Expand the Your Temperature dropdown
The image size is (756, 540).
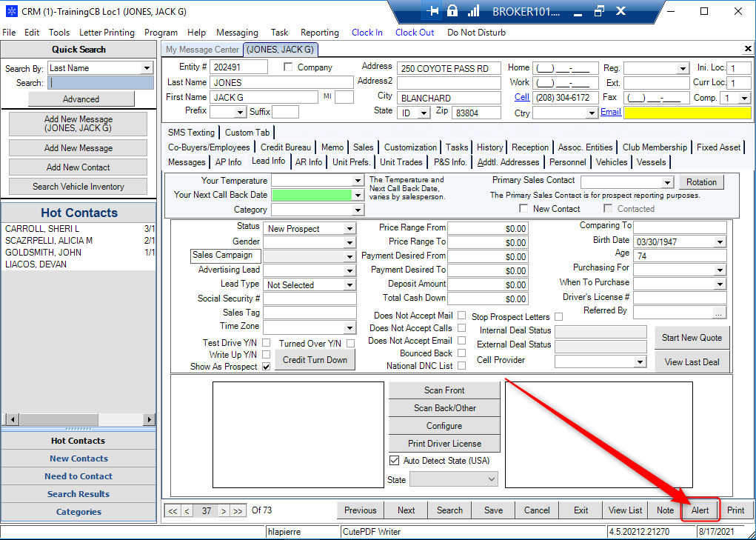(x=358, y=181)
